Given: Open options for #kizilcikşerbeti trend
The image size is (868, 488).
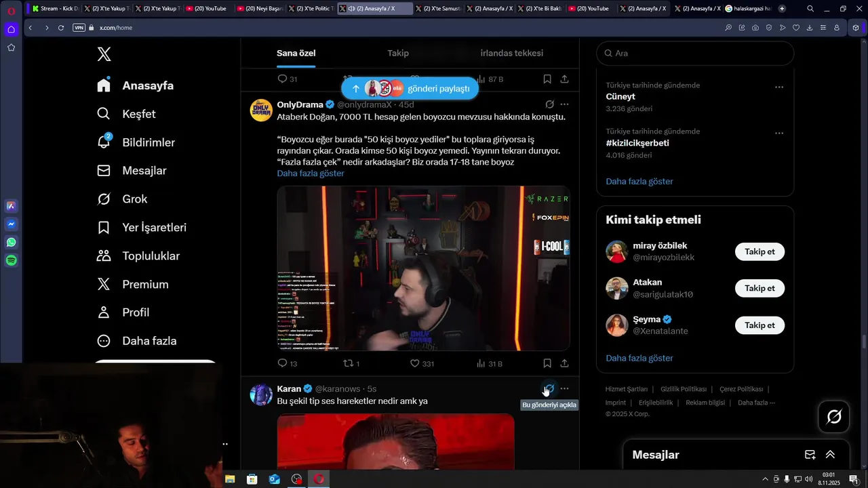Looking at the screenshot, I should click(x=779, y=133).
